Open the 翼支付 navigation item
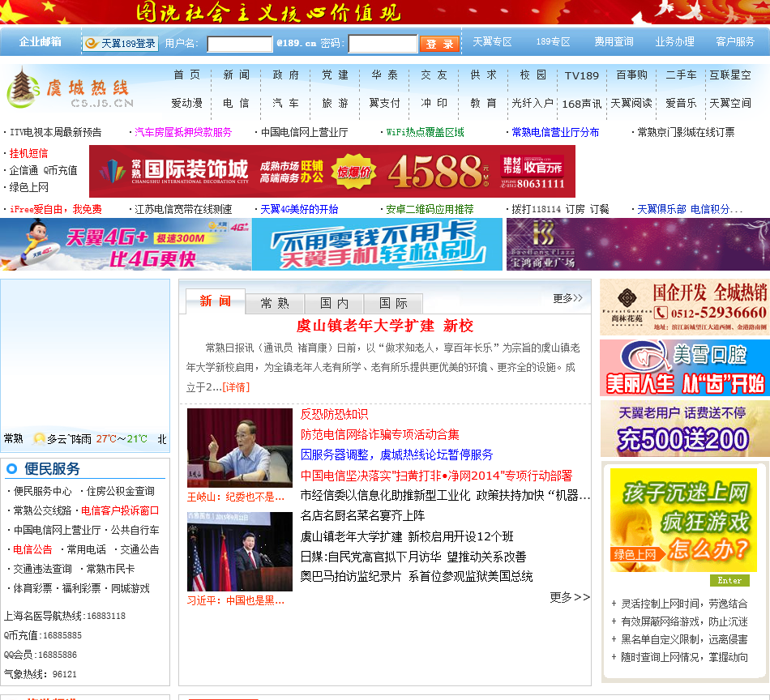The width and height of the screenshot is (770, 700). click(x=385, y=103)
